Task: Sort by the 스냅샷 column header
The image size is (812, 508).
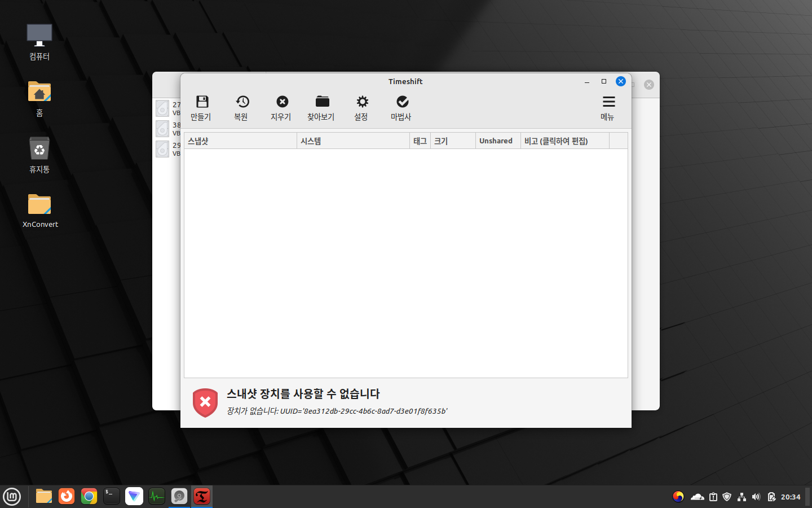Action: click(241, 141)
